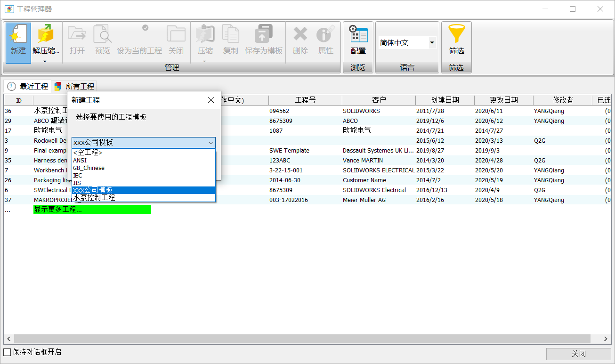The image size is (615, 364).
Task: Sort by 更改日期 column header
Action: (504, 100)
